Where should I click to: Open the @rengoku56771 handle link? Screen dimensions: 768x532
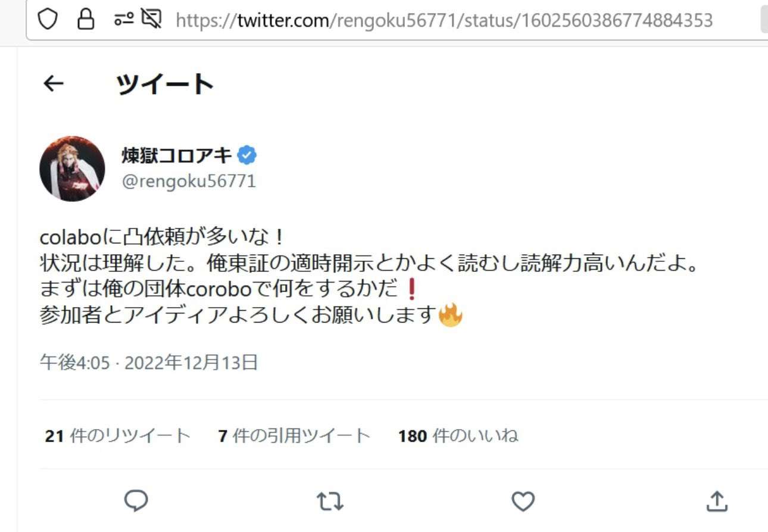(189, 181)
